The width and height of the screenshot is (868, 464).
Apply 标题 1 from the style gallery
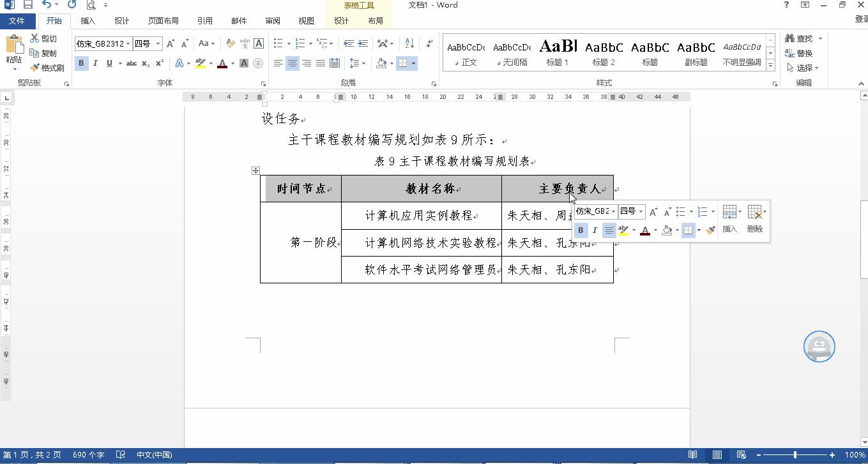pos(557,51)
